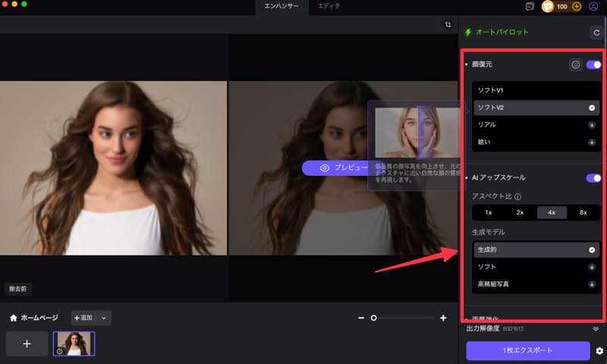607x364 pixels.
Task: Click the crop icon above the preview
Action: coord(448,25)
